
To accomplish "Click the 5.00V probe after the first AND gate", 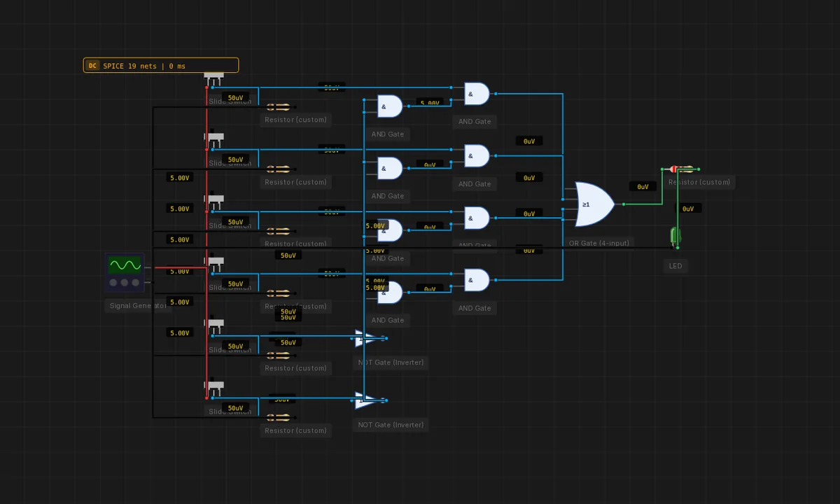I will coord(430,103).
